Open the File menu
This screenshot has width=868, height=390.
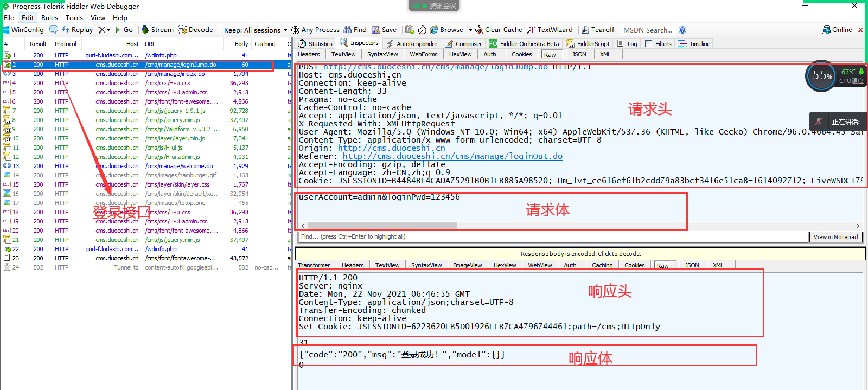pyautogui.click(x=9, y=17)
